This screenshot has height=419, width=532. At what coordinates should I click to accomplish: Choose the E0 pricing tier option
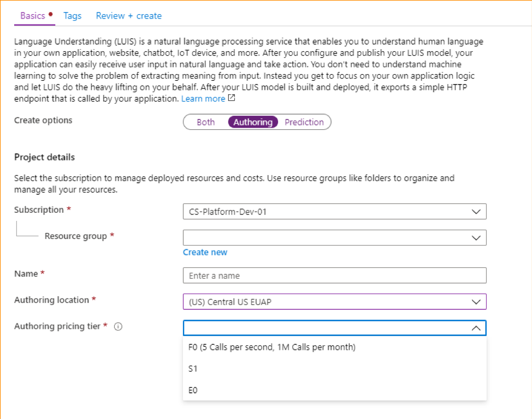193,391
